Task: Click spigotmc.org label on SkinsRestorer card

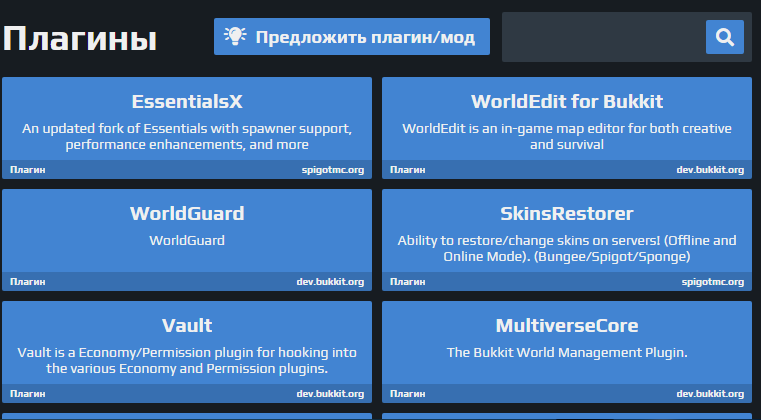Action: click(x=712, y=282)
